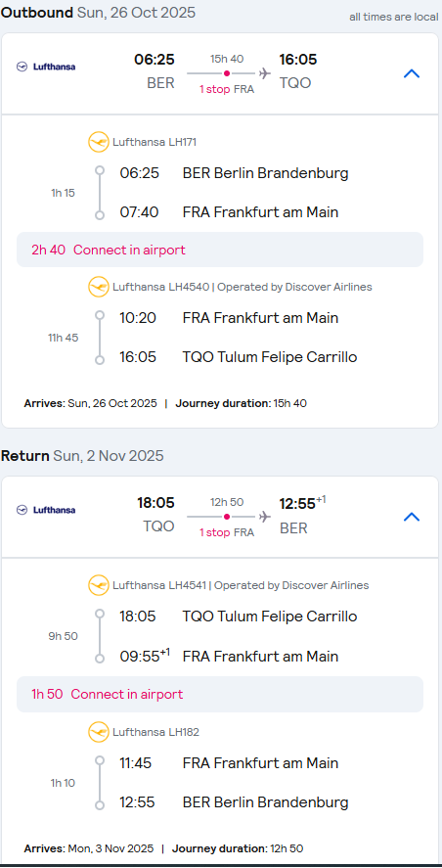Click the LH182 Lufthansa crane icon
Image resolution: width=442 pixels, height=868 pixels.
click(99, 732)
